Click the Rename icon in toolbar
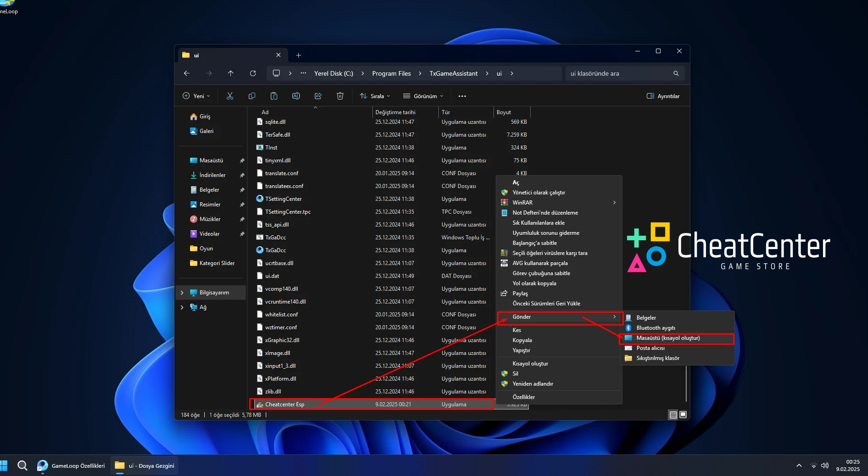This screenshot has width=868, height=476. [x=296, y=96]
